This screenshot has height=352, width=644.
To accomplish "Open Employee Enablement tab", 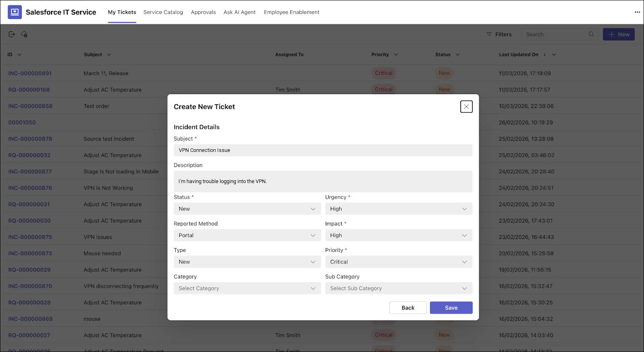I will point(292,12).
